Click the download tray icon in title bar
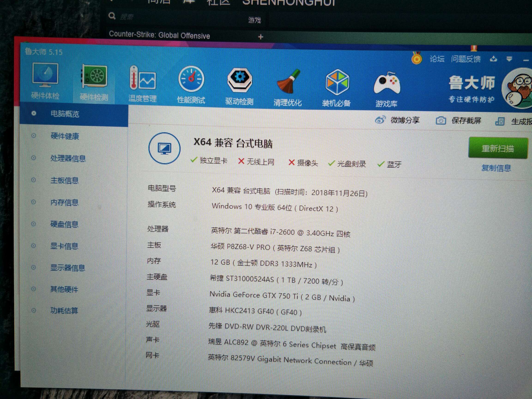This screenshot has height=399, width=532. pos(493,59)
